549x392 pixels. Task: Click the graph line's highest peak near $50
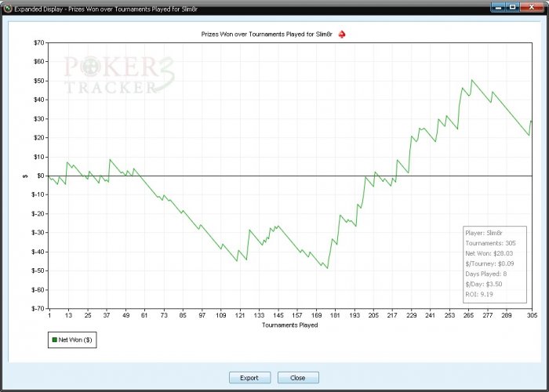click(x=471, y=80)
